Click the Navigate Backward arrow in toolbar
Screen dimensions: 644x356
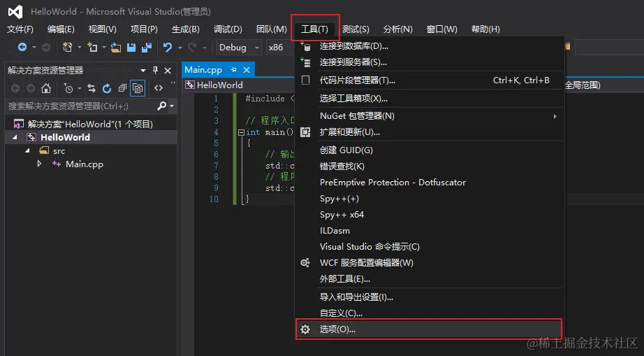[x=22, y=48]
